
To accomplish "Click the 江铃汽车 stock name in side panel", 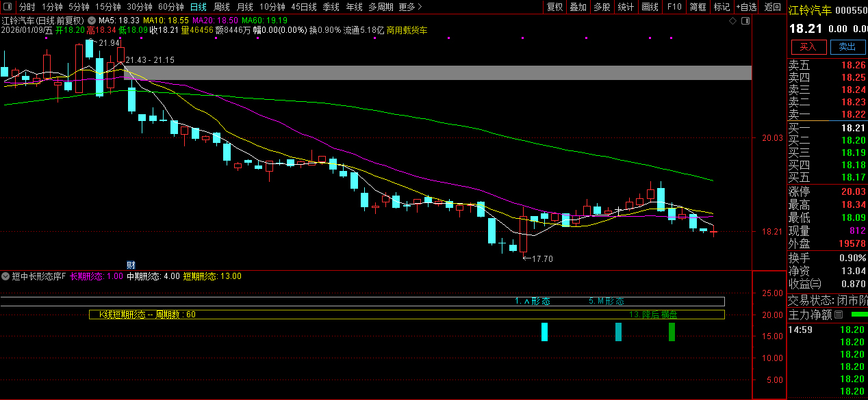I will 810,10.
